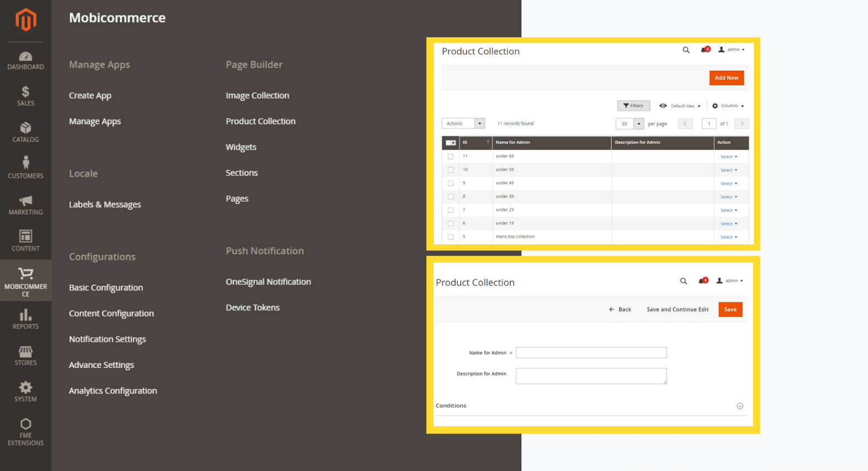Click search icon in Product Collection form page

tap(684, 281)
